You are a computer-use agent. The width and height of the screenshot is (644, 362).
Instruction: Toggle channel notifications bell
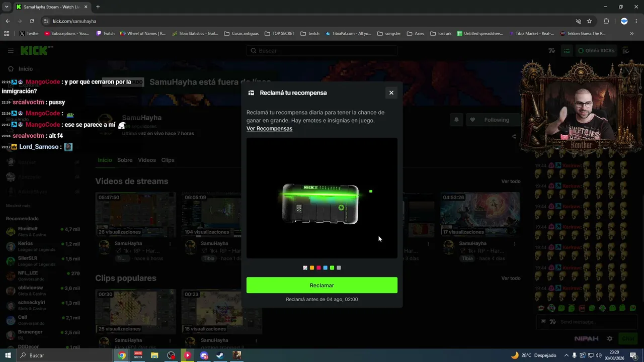457,120
